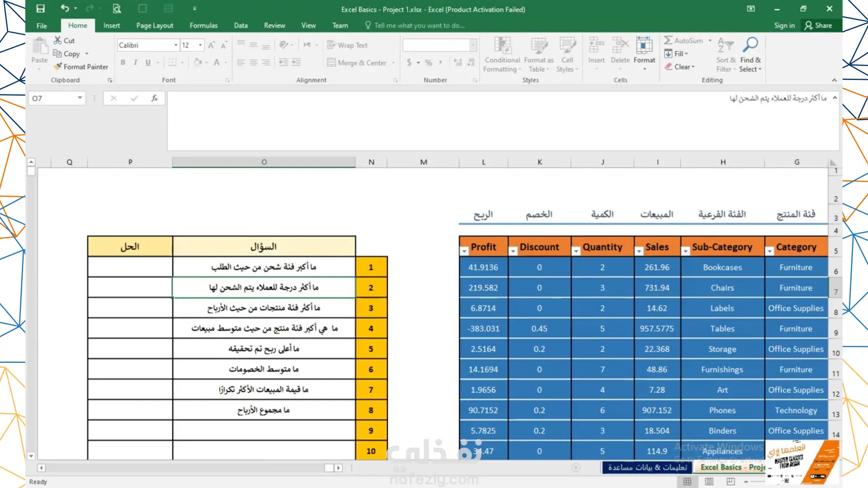Click the Format Painter brush

(57, 66)
